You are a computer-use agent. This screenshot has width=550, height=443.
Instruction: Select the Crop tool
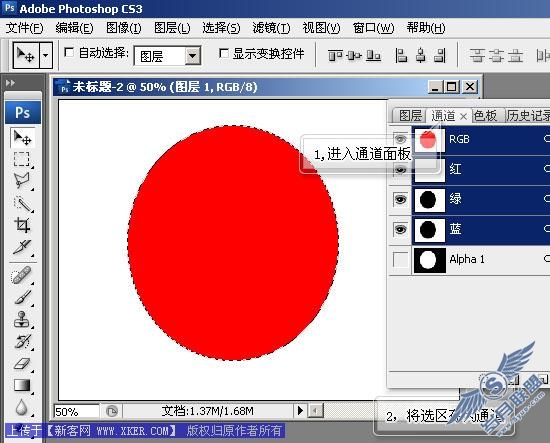[22, 225]
